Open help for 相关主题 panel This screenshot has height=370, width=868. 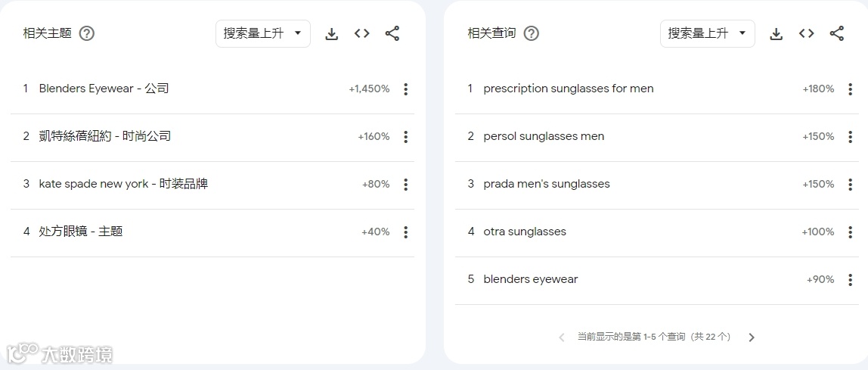pos(87,34)
